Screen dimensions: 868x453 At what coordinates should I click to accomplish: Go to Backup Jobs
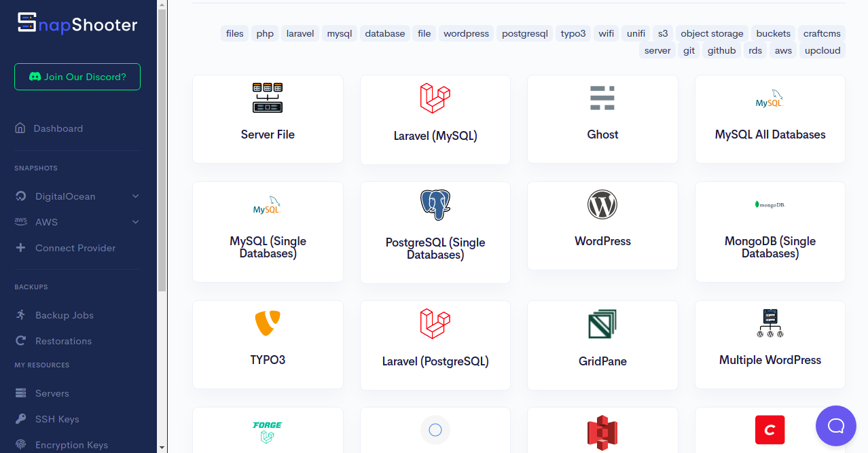pos(65,315)
